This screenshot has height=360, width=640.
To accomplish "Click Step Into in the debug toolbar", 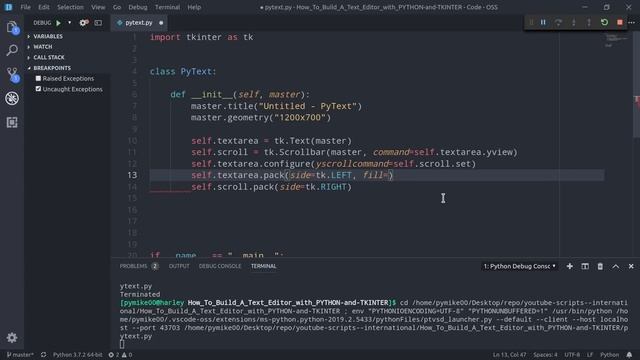I will 573,22.
